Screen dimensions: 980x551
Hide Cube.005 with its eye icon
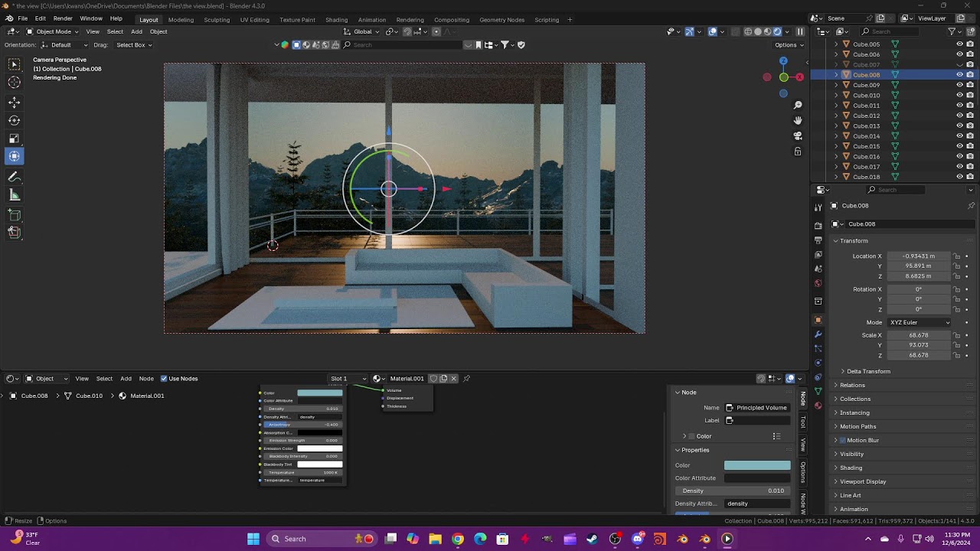click(959, 44)
